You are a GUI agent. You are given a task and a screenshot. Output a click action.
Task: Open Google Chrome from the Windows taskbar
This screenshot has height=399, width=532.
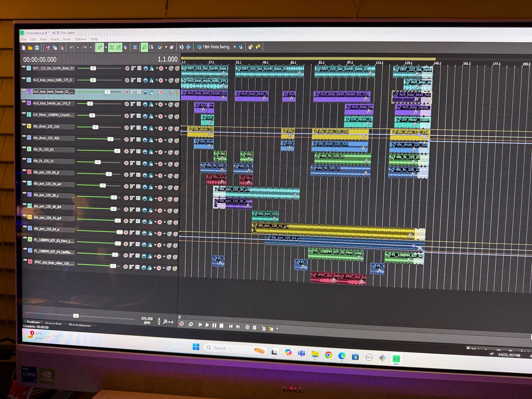(328, 355)
